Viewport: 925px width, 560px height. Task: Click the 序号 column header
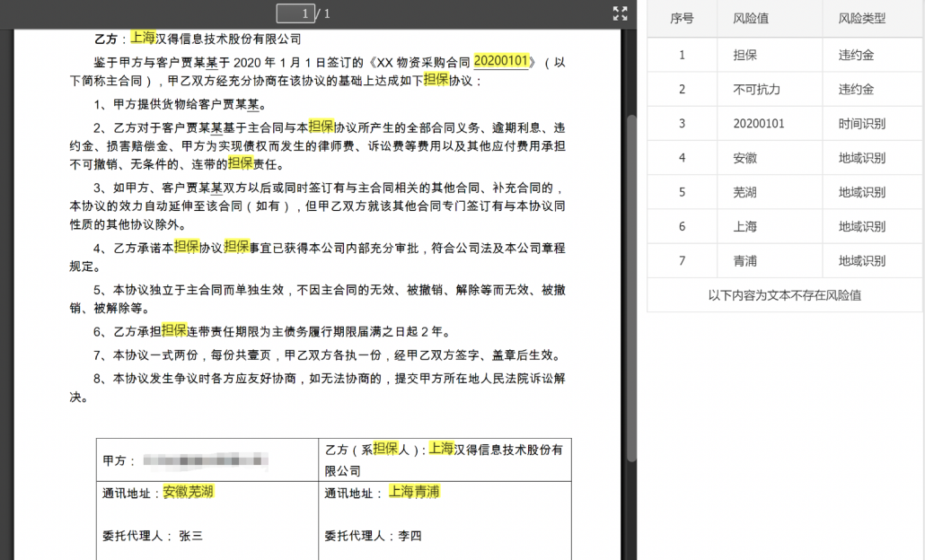point(682,18)
